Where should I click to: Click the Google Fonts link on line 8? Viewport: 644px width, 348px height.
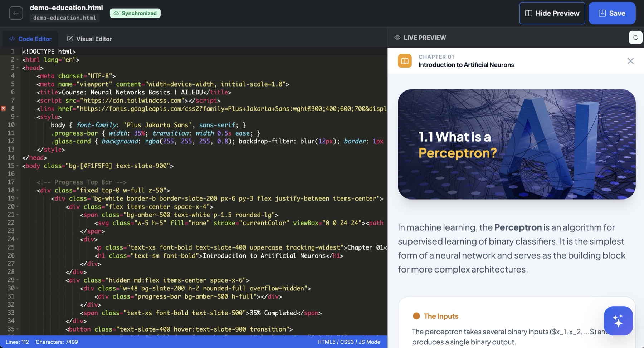click(x=211, y=109)
